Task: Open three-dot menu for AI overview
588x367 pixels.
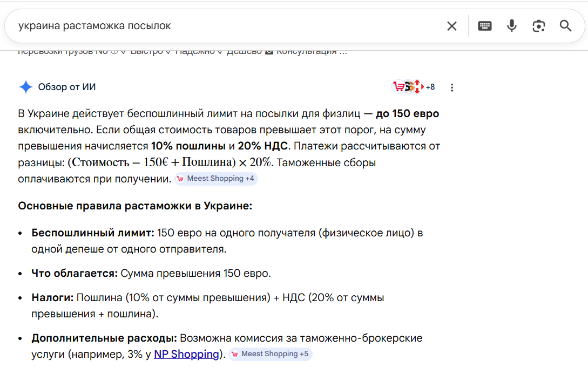Action: (x=452, y=87)
